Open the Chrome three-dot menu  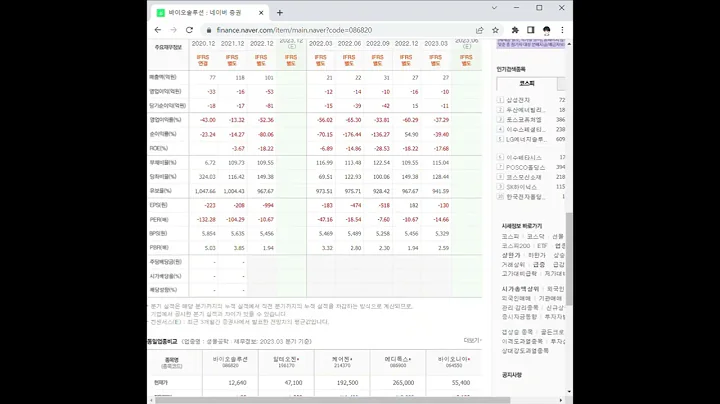pos(562,30)
